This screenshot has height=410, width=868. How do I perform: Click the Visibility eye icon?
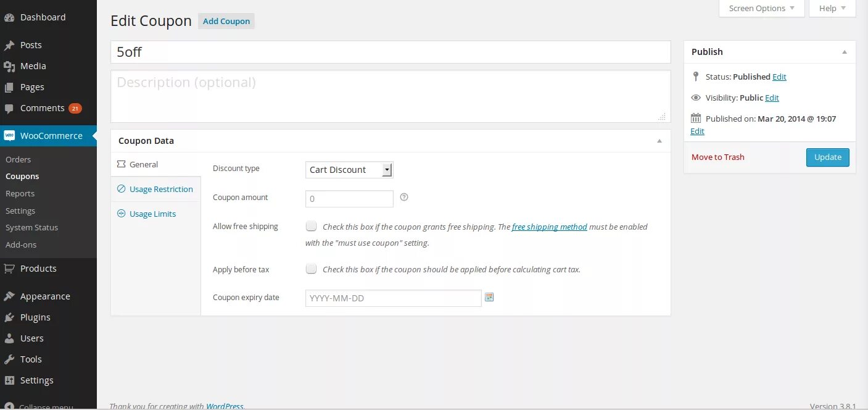point(696,98)
